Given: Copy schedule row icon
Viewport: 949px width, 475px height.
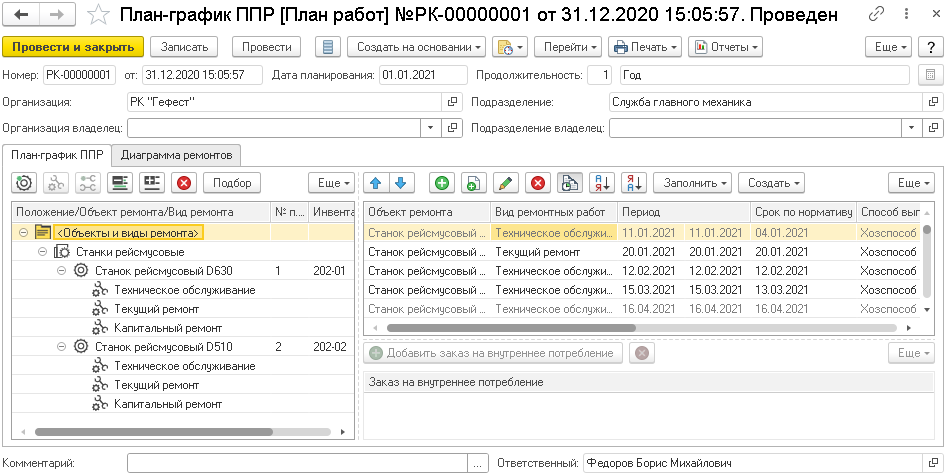Looking at the screenshot, I should pos(474,183).
